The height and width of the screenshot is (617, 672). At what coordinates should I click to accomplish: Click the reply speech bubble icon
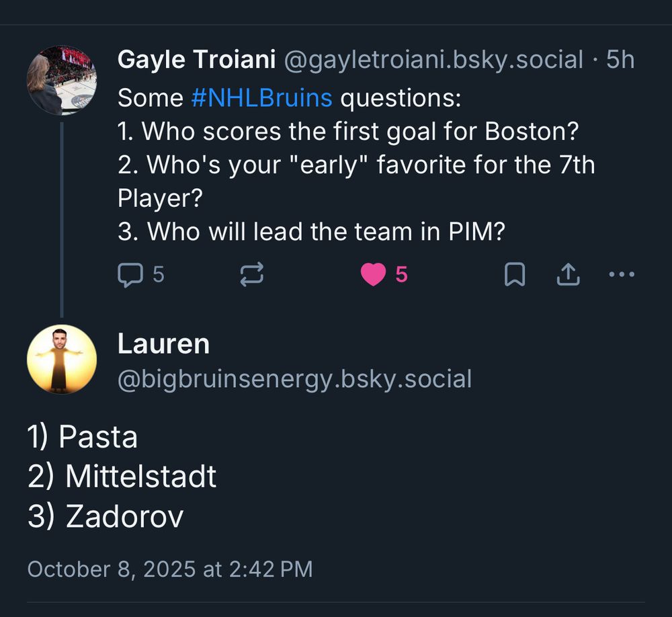pyautogui.click(x=130, y=274)
